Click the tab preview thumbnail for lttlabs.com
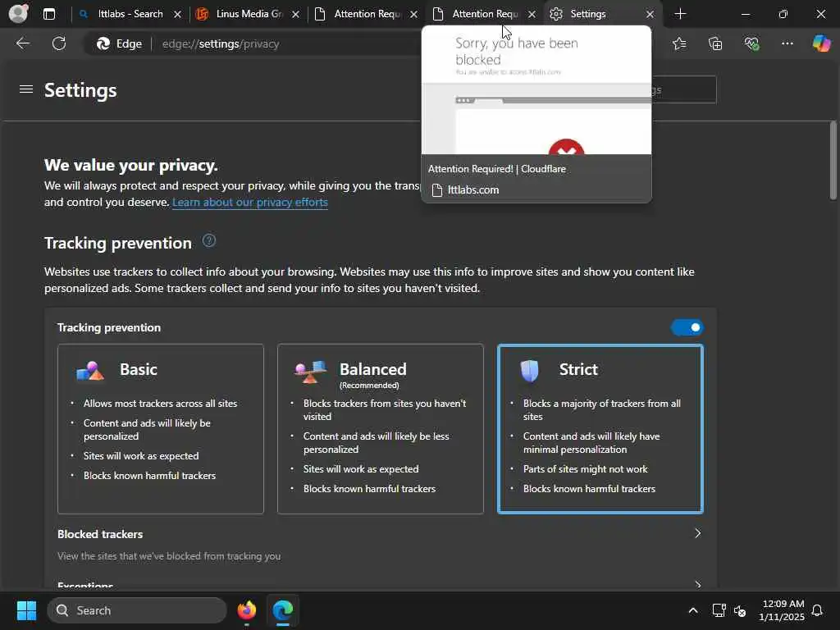 coord(536,90)
